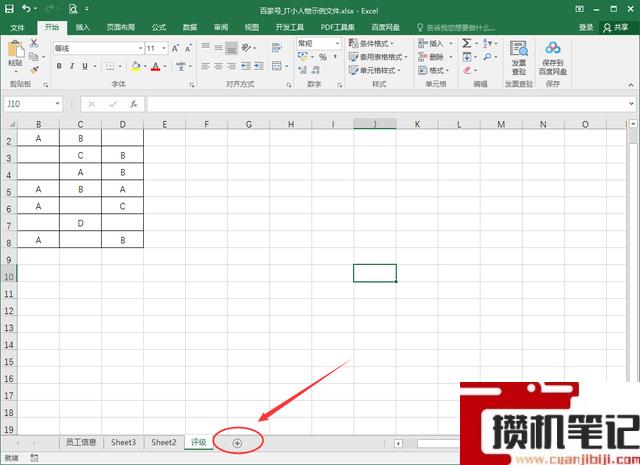
Task: Click the Wrap Text icon
Action: pos(277,48)
